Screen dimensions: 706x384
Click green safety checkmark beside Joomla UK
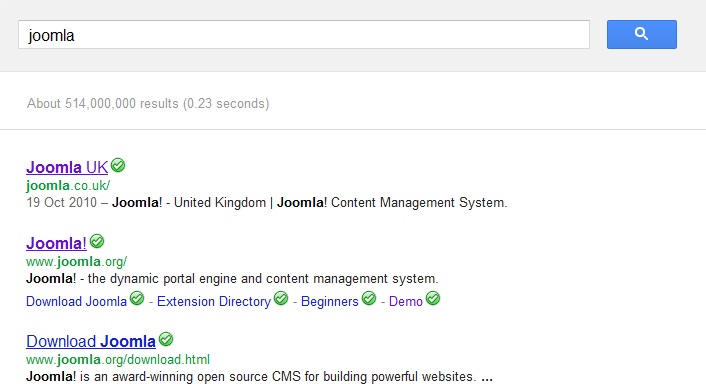point(118,165)
